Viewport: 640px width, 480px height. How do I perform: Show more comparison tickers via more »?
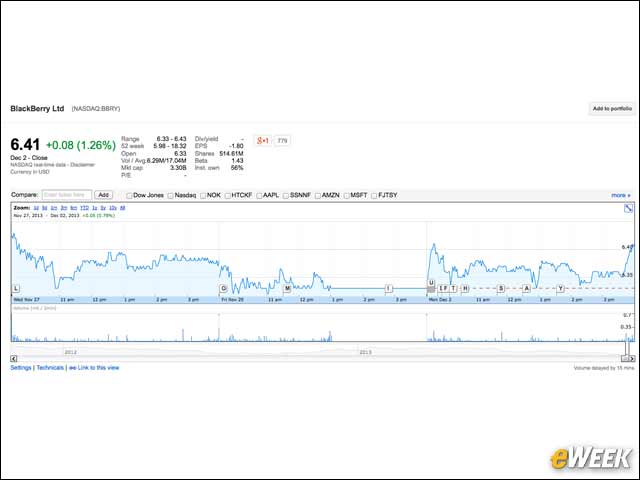pyautogui.click(x=621, y=196)
